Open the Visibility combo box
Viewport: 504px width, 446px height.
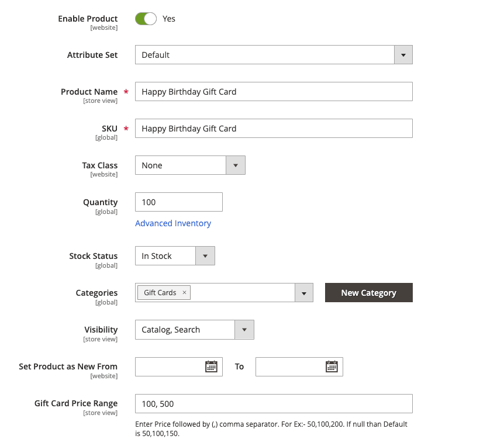187,329
